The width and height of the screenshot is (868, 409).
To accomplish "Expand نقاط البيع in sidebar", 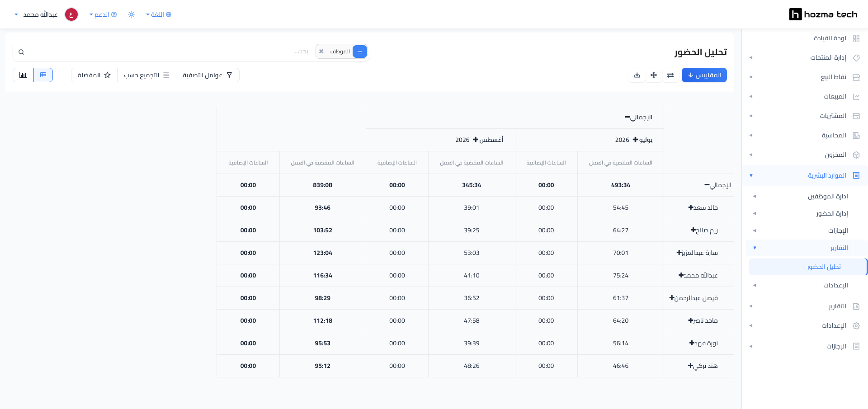I will click(x=805, y=77).
